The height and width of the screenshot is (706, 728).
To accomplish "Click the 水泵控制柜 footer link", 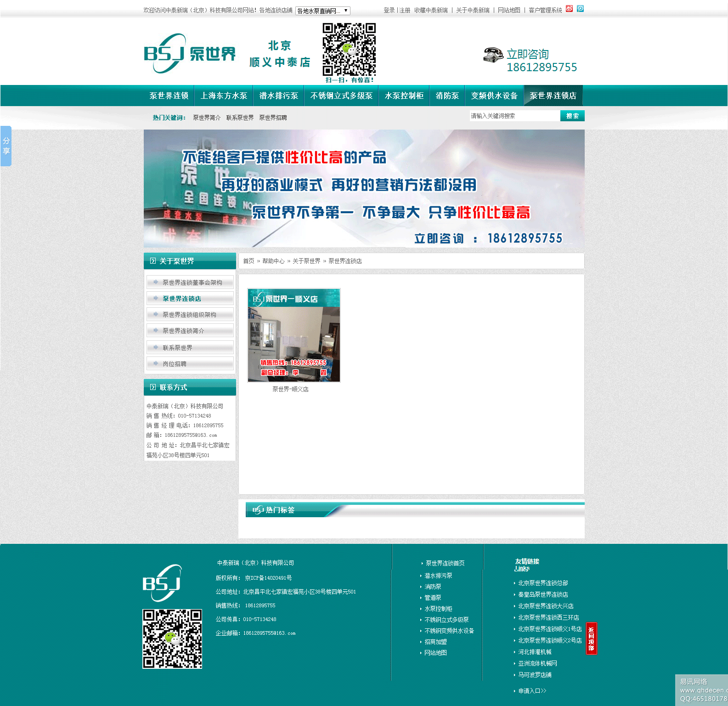I will (438, 609).
